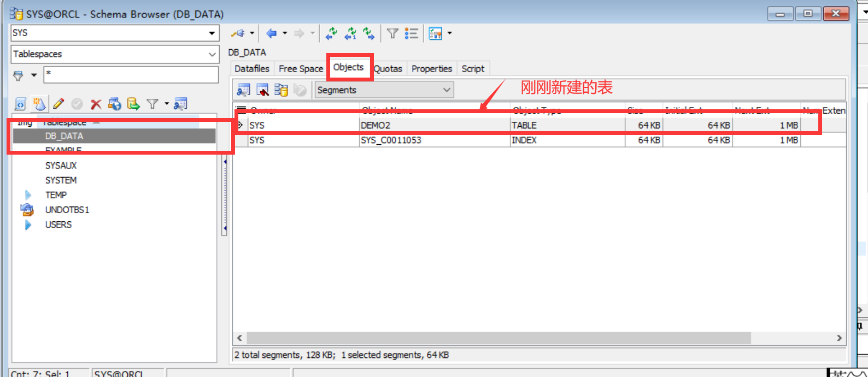Switch to the Objects tab
The width and height of the screenshot is (868, 377).
click(349, 67)
